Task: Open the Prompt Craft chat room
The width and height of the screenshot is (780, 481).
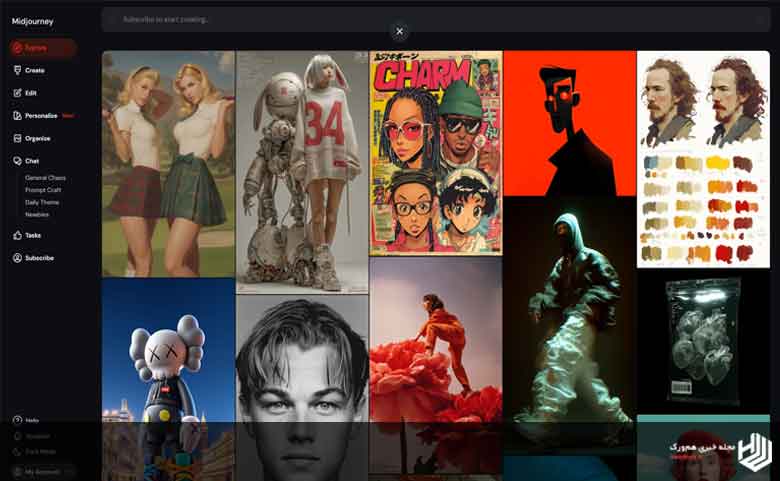Action: coord(43,190)
